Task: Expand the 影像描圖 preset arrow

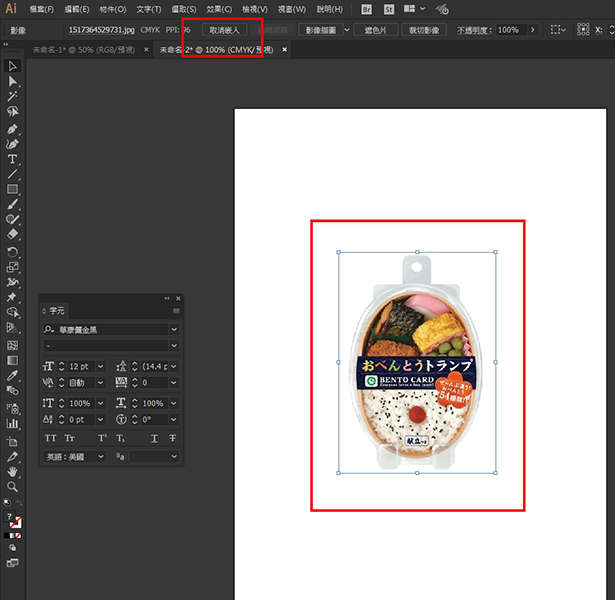Action: [347, 30]
